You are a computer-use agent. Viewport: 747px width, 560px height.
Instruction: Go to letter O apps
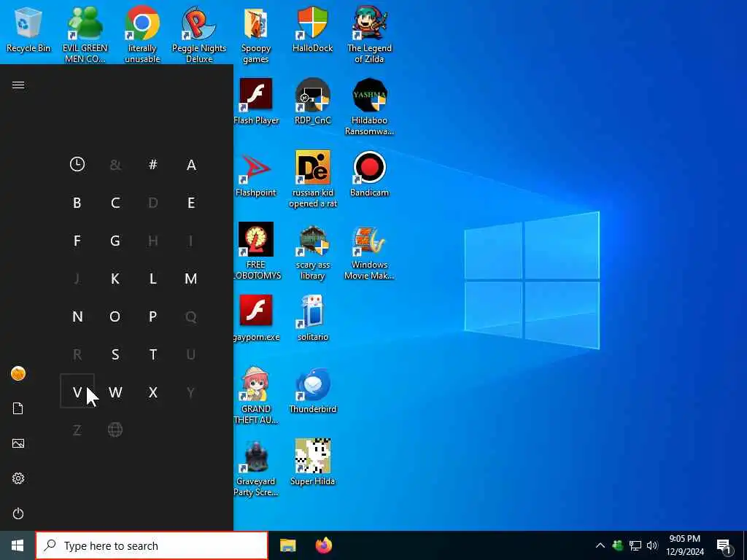tap(115, 316)
